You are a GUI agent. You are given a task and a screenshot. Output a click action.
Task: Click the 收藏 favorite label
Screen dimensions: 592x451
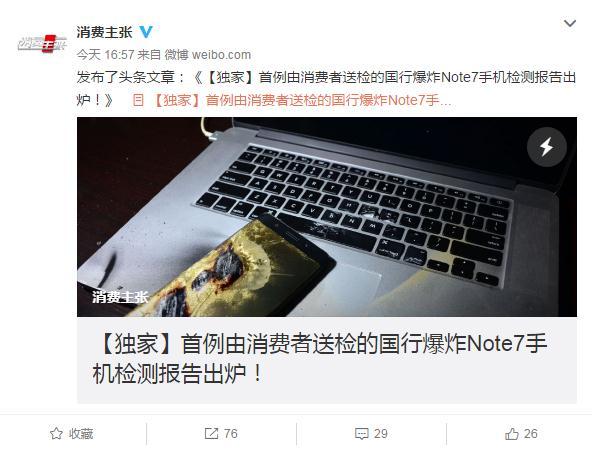pyautogui.click(x=81, y=434)
